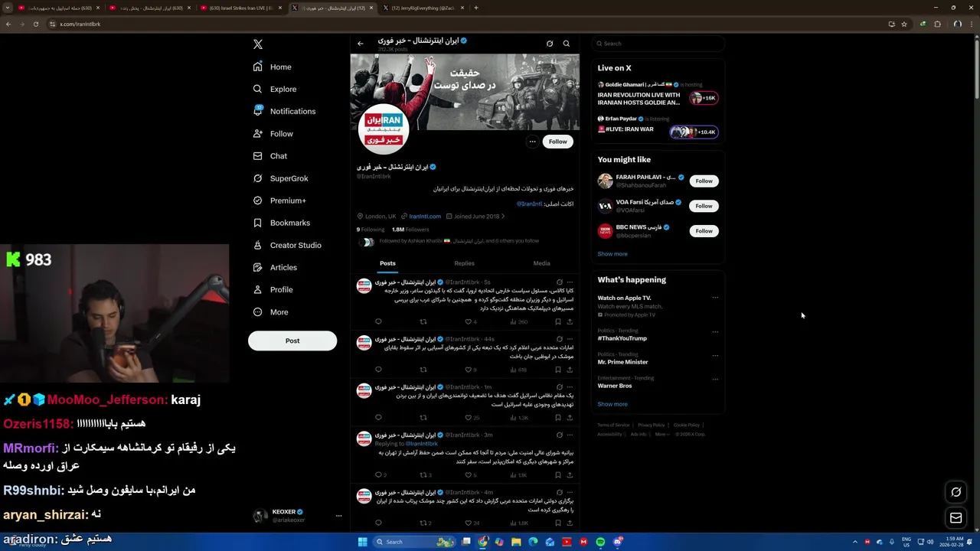This screenshot has height=551, width=980.
Task: Switch to the Media tab
Action: coord(541,263)
